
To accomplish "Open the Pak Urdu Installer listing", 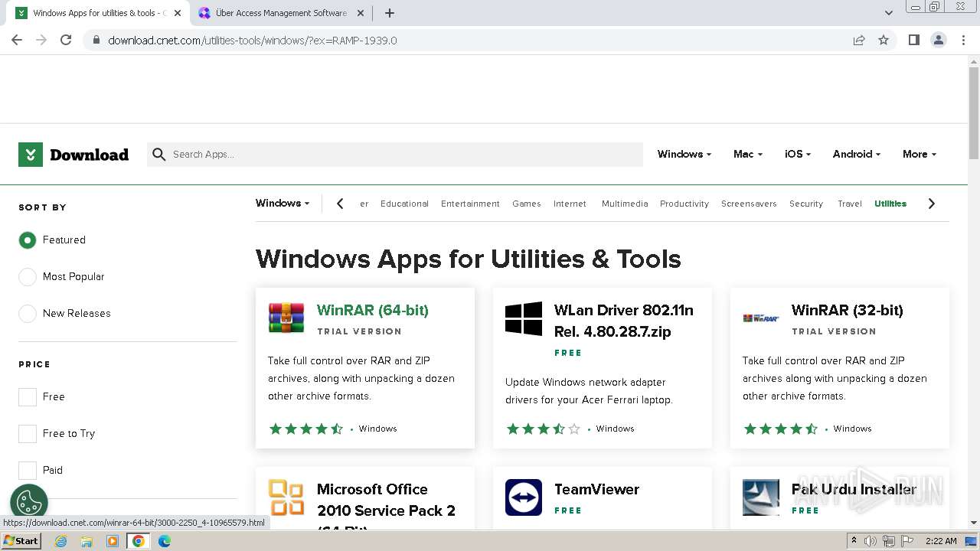I will click(854, 489).
